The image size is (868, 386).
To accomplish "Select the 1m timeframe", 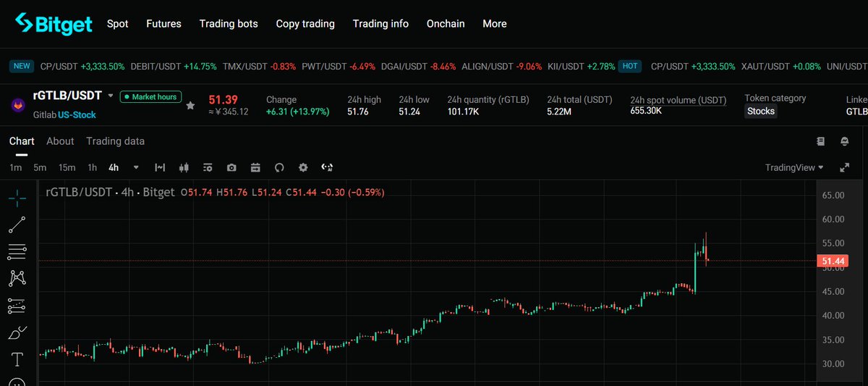I will point(15,167).
